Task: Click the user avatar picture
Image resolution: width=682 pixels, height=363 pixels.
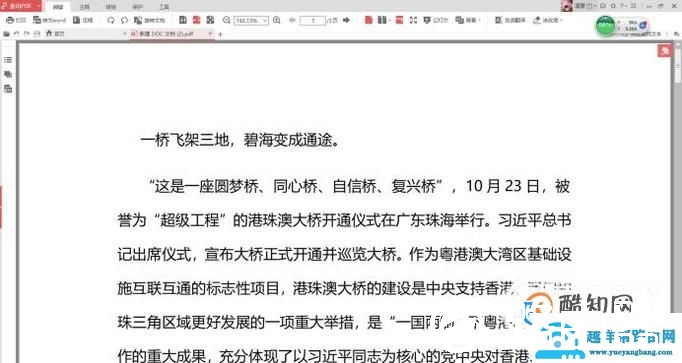Action: [x=566, y=6]
